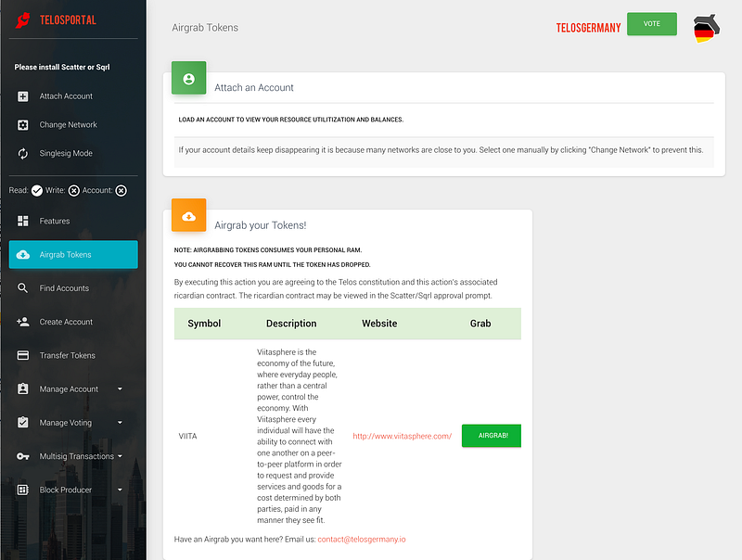This screenshot has width=742, height=560.
Task: Open Attach Account in the sidebar
Action: (73, 96)
